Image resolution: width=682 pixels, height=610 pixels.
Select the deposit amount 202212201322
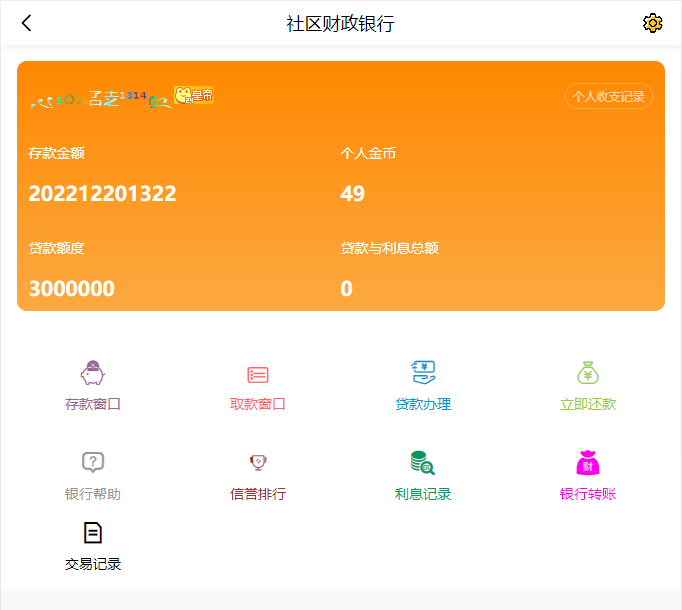(102, 194)
